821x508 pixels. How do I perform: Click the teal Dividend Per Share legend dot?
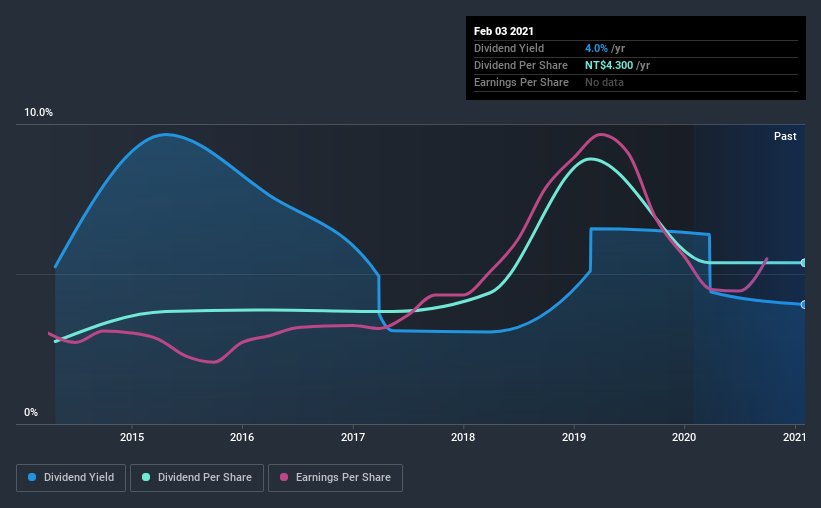point(146,477)
